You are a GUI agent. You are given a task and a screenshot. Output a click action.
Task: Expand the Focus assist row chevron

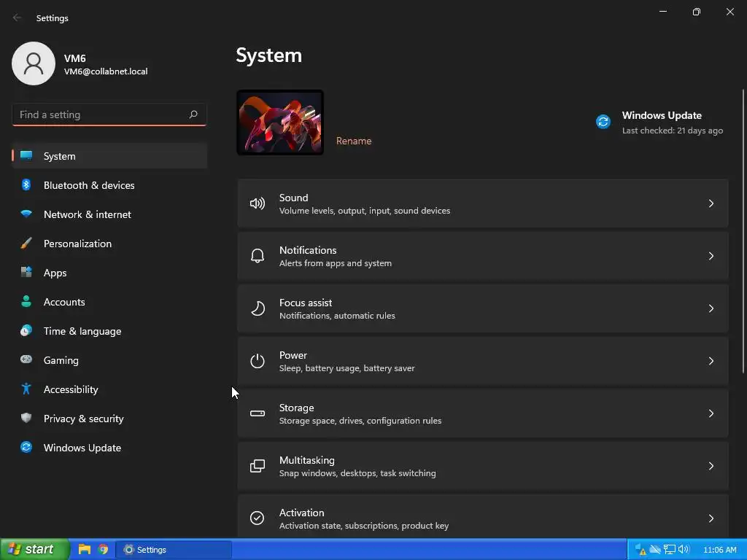(x=711, y=308)
